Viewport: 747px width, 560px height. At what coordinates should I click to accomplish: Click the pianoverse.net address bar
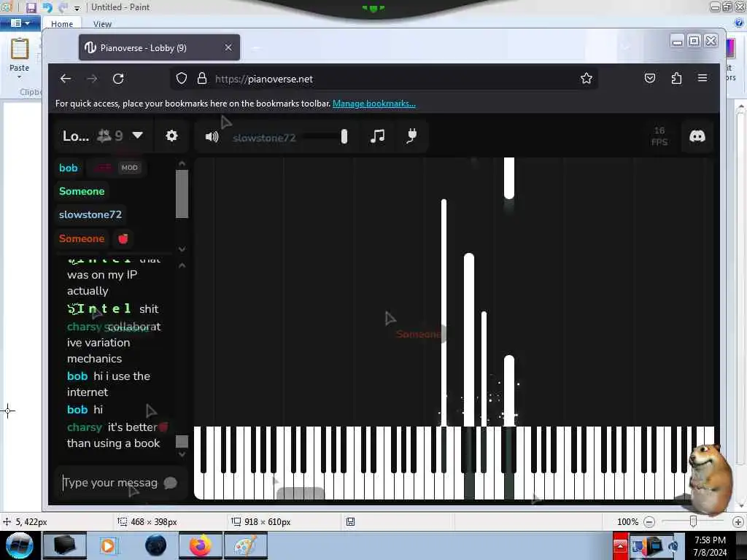384,79
